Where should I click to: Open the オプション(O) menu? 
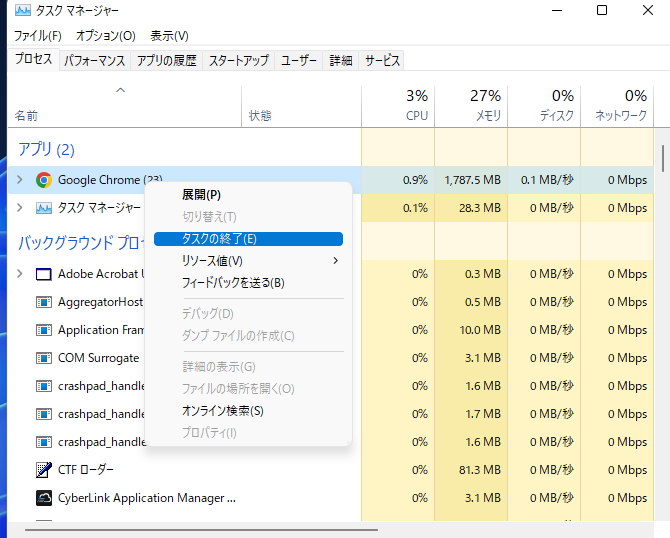click(106, 35)
